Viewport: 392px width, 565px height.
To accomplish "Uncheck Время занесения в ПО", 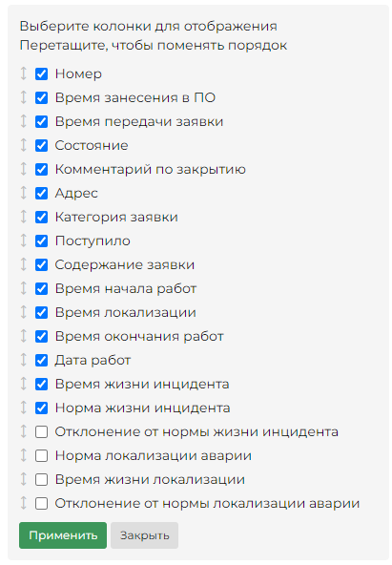I will tap(41, 97).
